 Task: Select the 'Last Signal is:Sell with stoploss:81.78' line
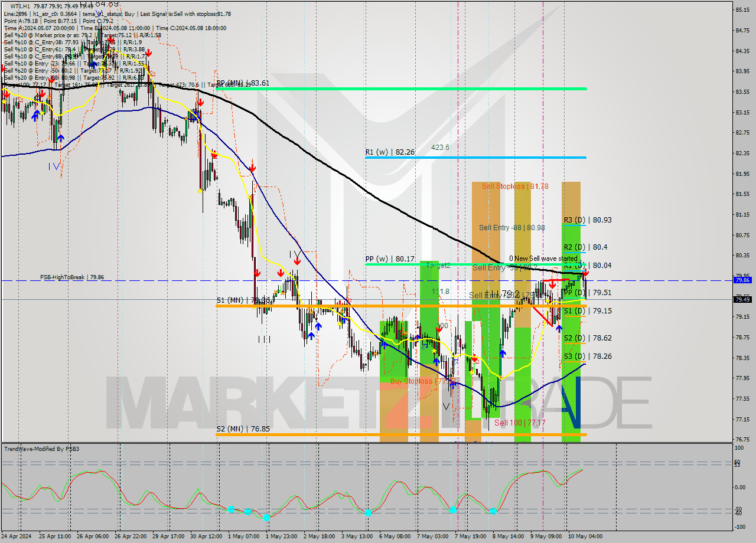pyautogui.click(x=186, y=14)
